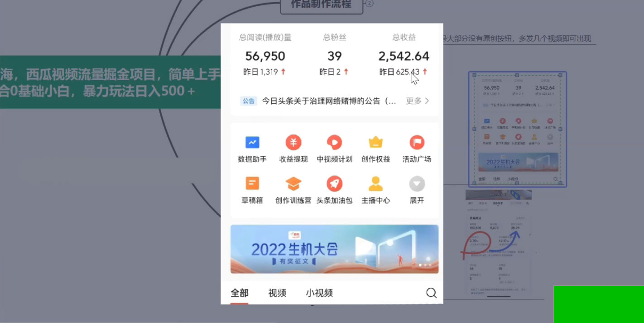Open the 草稿箱 drafts icon

252,184
